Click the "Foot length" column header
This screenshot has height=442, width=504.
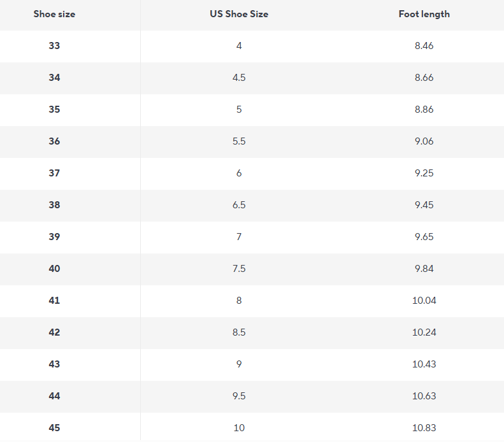point(424,14)
